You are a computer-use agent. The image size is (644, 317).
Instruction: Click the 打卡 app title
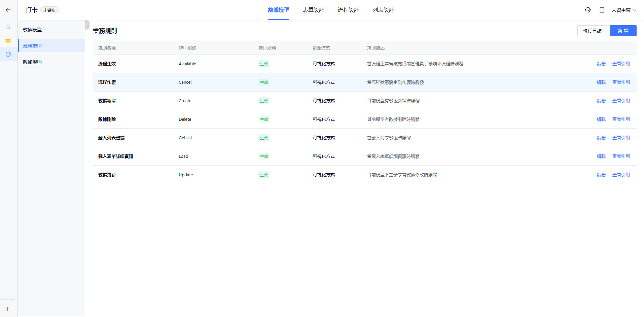click(x=32, y=10)
